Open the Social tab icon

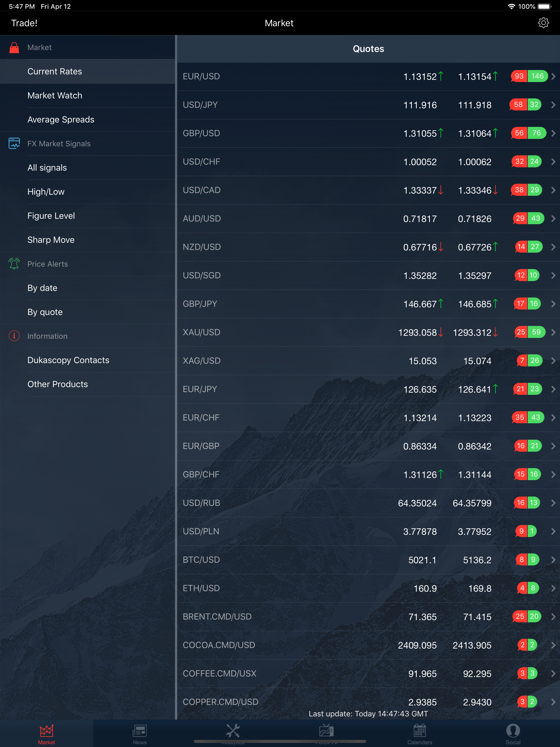pos(513,731)
